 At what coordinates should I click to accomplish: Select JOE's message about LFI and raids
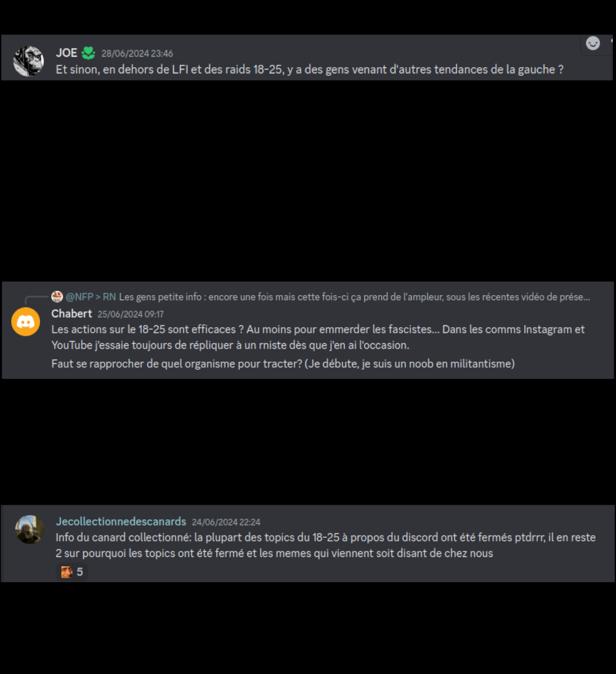click(309, 70)
